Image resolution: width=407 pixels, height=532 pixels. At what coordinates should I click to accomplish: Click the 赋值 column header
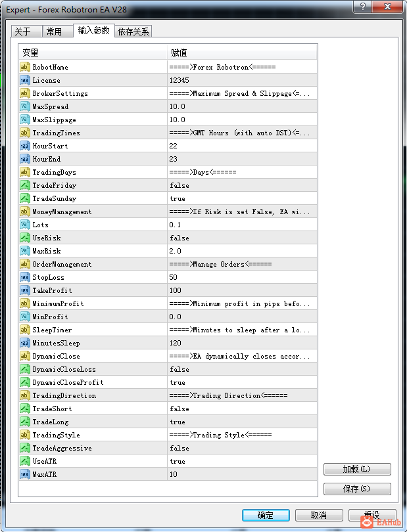click(x=242, y=53)
